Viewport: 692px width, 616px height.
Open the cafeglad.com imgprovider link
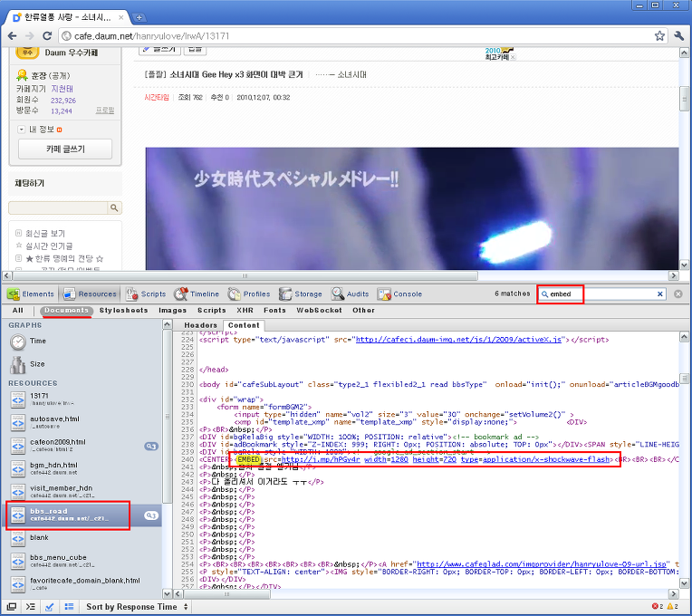point(542,564)
